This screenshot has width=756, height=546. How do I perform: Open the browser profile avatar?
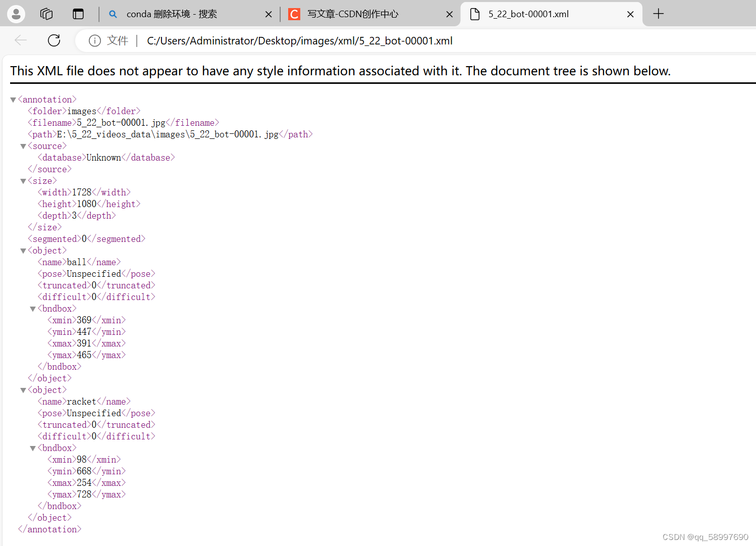pos(16,14)
